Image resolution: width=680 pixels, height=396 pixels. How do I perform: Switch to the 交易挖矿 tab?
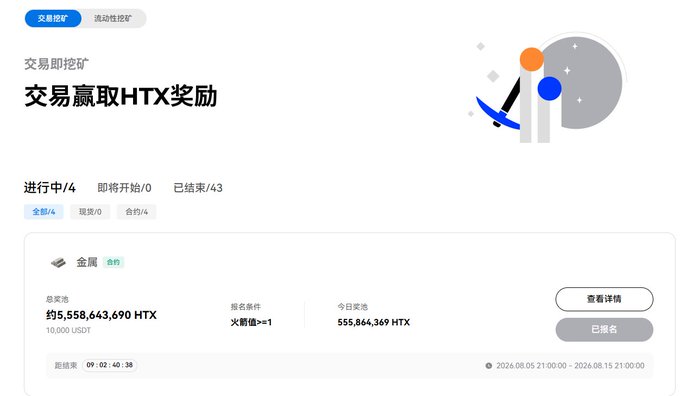(x=52, y=19)
